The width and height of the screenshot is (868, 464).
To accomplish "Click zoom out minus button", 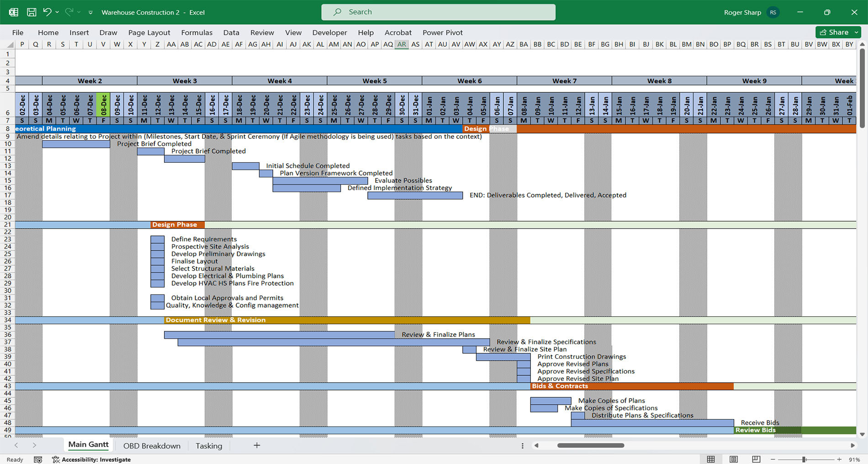I will [x=773, y=459].
